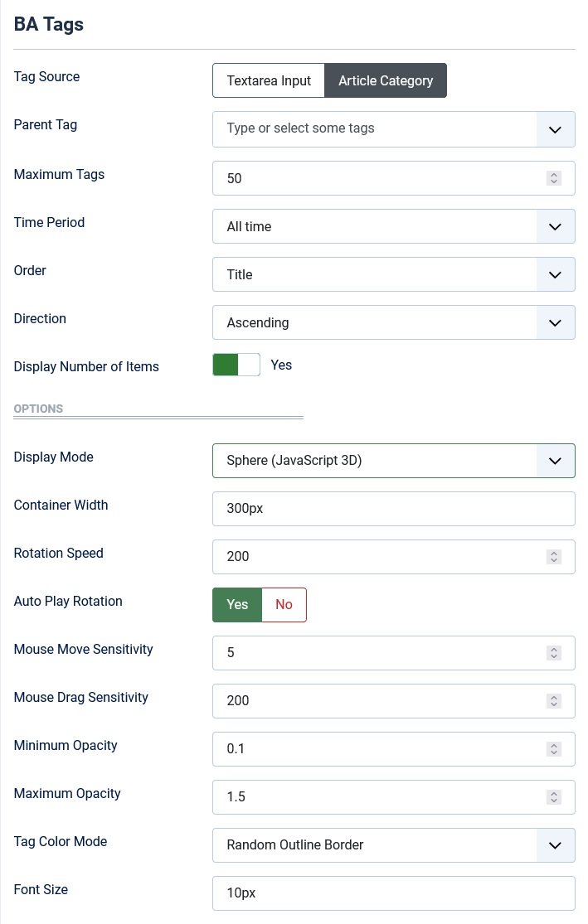The width and height of the screenshot is (588, 924).
Task: Click the Mouse Move Sensitivity stepper arrows
Action: point(554,652)
